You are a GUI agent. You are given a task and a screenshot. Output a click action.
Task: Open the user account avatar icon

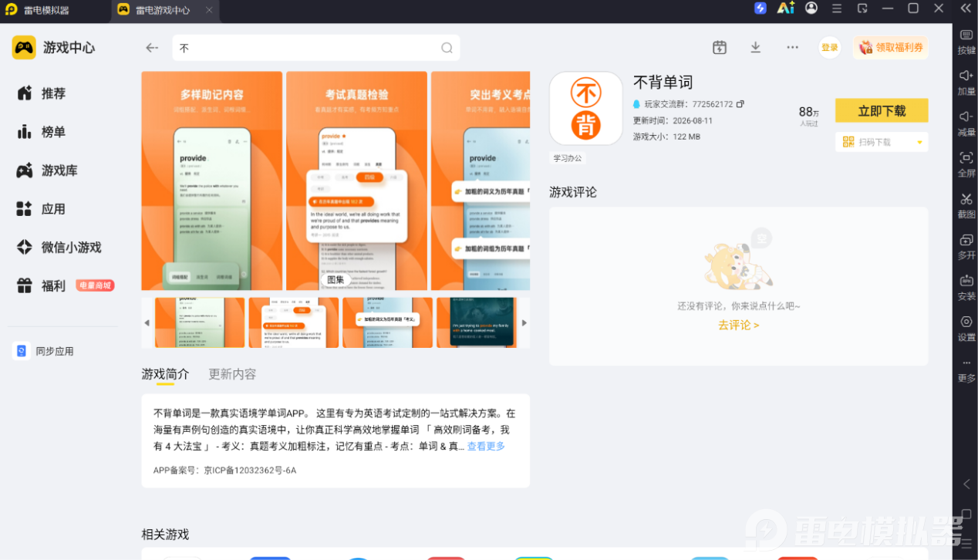[811, 8]
